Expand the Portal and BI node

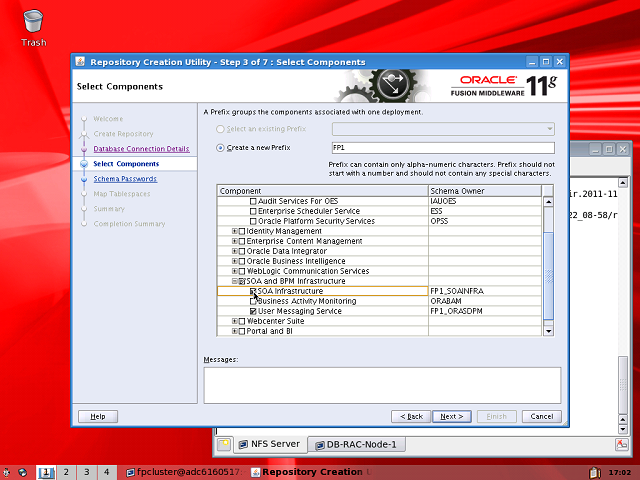(x=235, y=331)
